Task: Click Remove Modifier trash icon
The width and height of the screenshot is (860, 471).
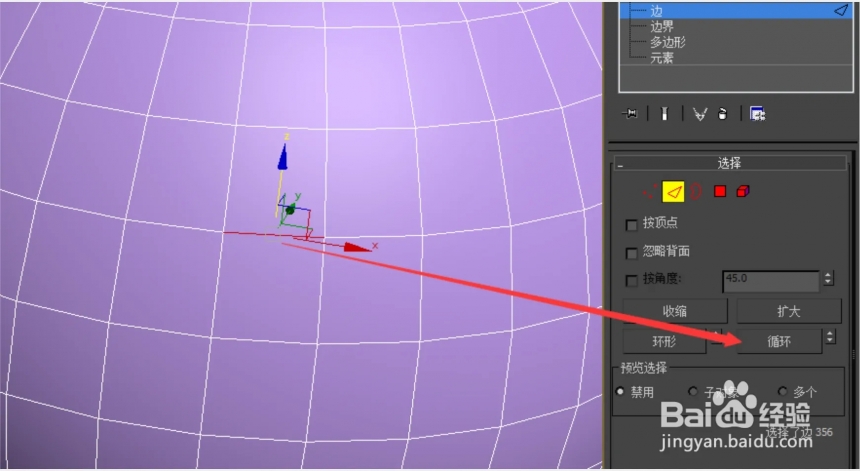Action: click(x=722, y=114)
